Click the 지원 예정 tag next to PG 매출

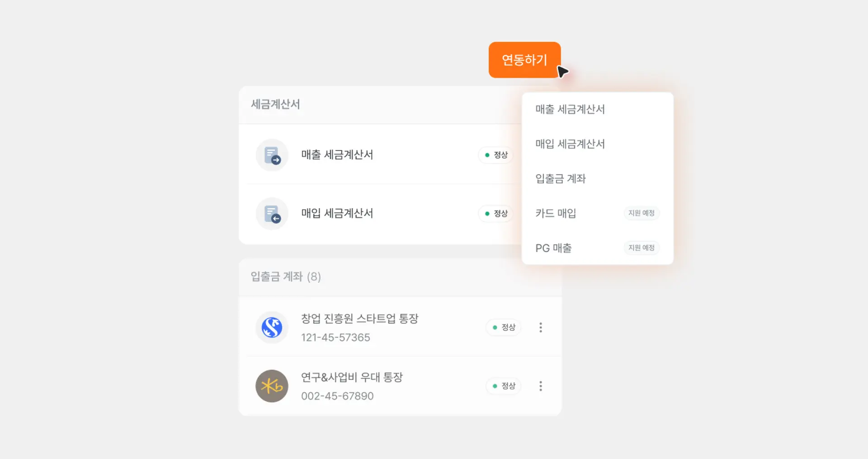642,248
